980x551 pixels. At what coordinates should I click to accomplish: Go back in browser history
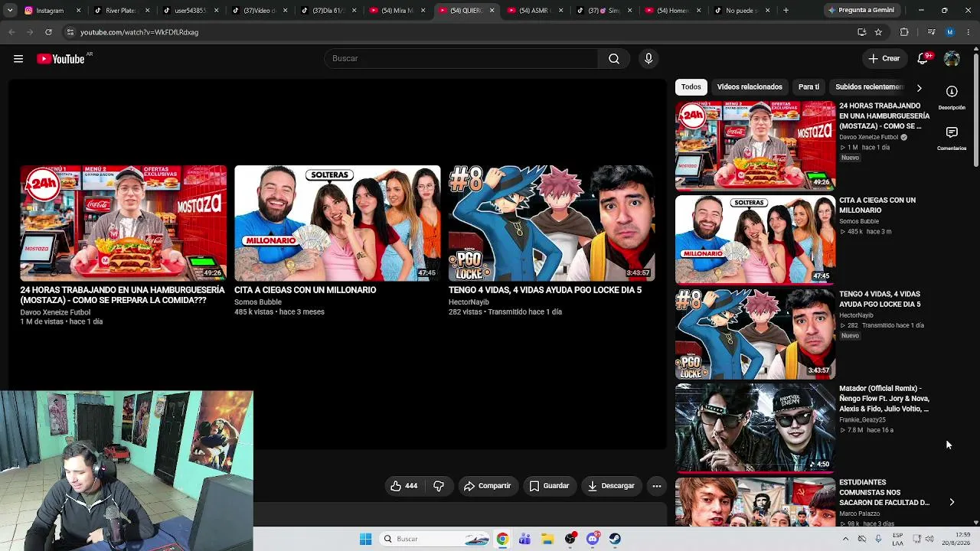11,32
